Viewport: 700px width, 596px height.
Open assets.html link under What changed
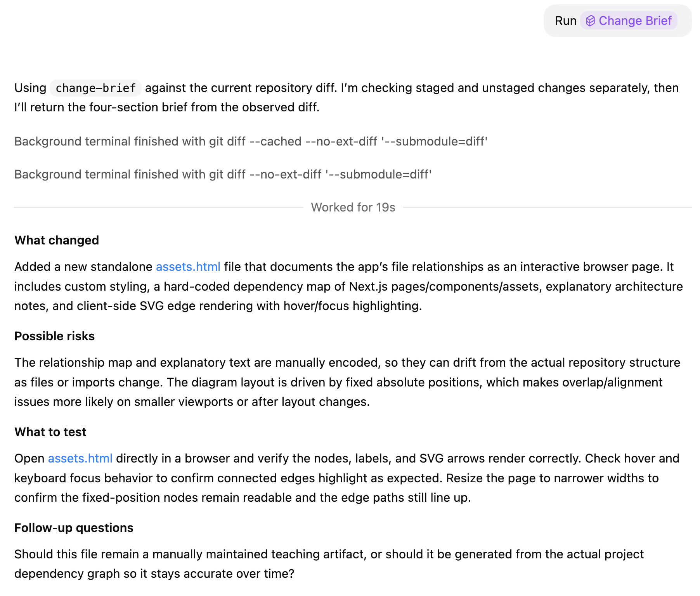pyautogui.click(x=188, y=267)
